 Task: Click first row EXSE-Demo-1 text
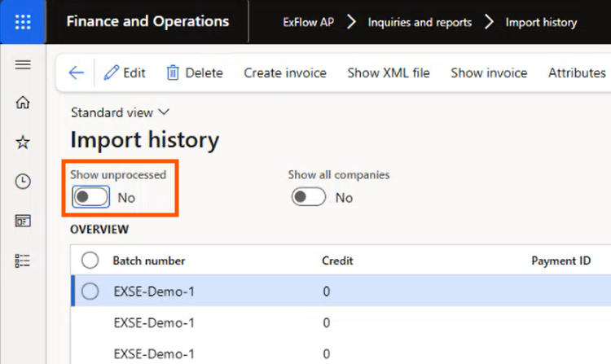point(154,292)
